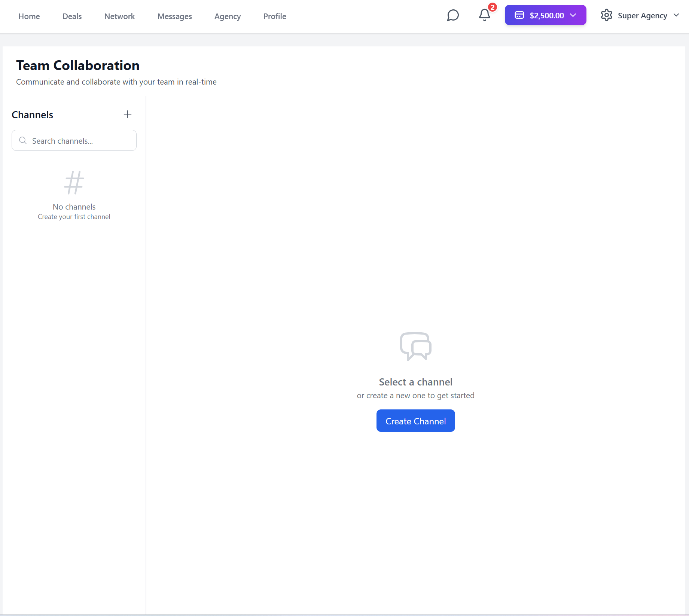Image resolution: width=689 pixels, height=616 pixels.
Task: Click the Channels sidebar heading
Action: [x=33, y=115]
